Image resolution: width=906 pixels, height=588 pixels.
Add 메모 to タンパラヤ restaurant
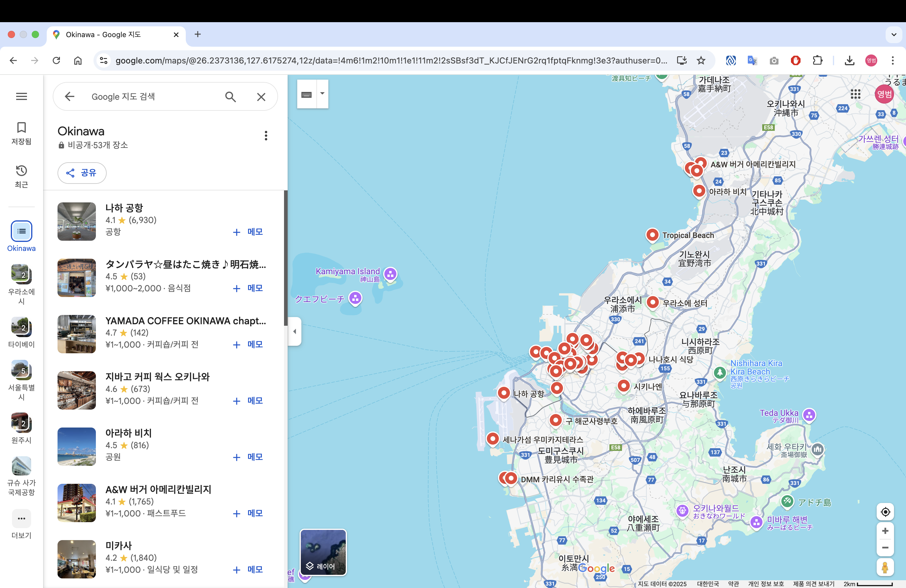point(248,288)
